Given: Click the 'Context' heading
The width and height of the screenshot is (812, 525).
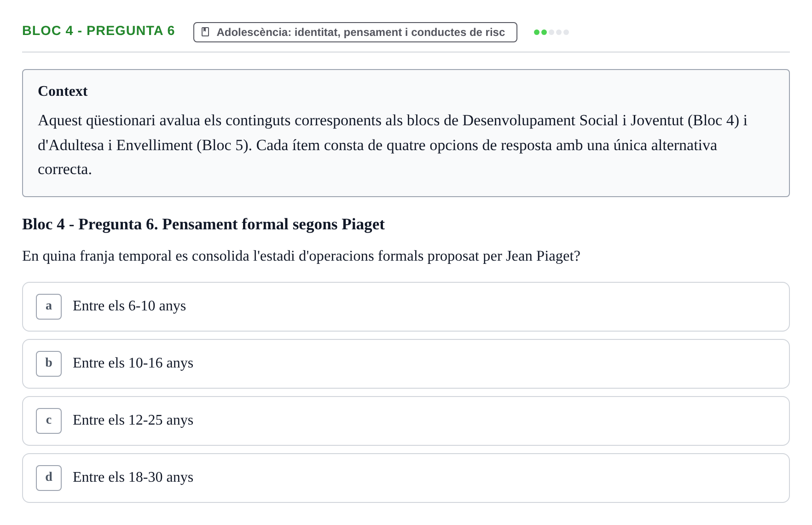Looking at the screenshot, I should click(63, 91).
